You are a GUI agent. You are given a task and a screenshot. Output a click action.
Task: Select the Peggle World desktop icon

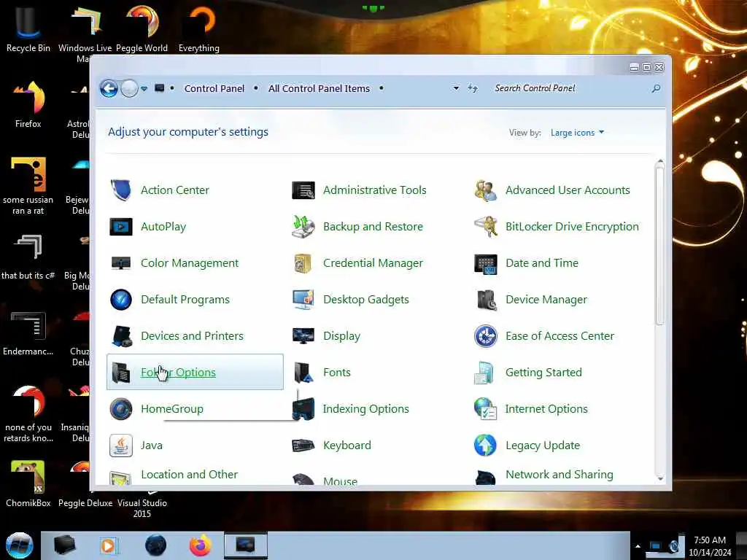tap(142, 28)
